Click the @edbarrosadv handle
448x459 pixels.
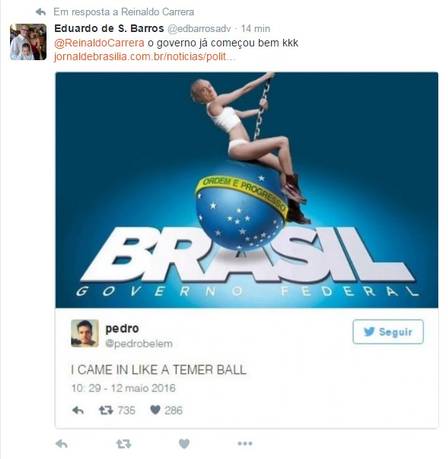click(x=199, y=29)
